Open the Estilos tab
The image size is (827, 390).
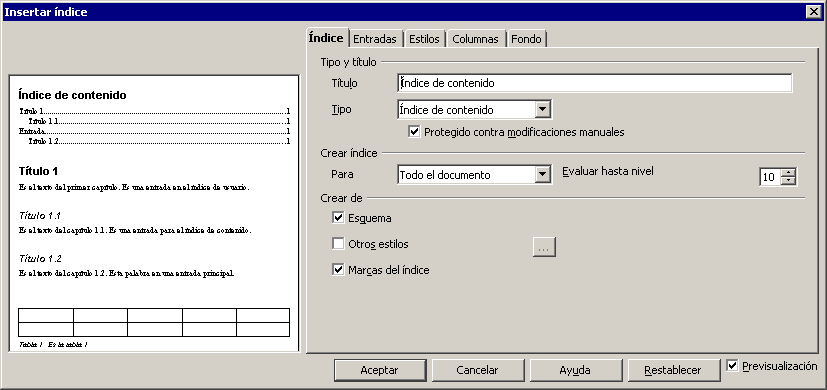tap(425, 39)
